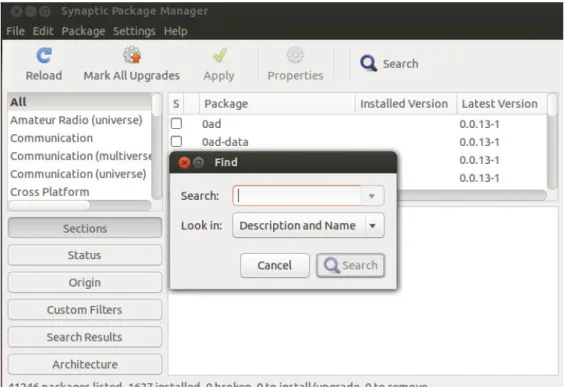Viewport: 567px width, 387px height.
Task: Select the Cross Platform section
Action: click(80, 192)
